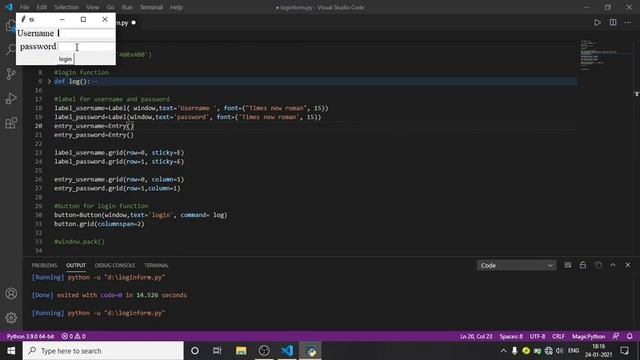Close the bottom panel
640x360 pixels.
coord(628,265)
